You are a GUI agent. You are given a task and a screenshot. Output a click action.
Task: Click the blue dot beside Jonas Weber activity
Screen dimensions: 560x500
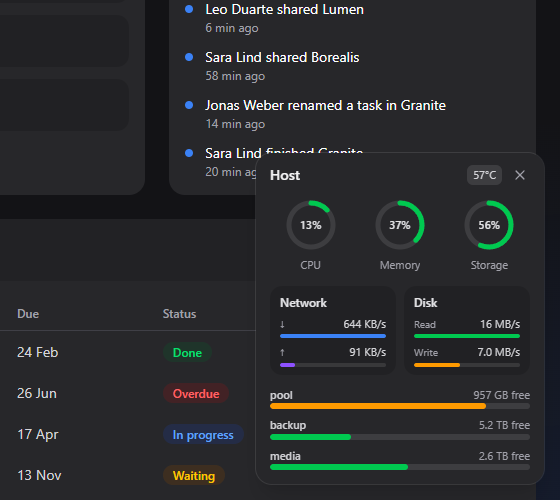coord(189,105)
